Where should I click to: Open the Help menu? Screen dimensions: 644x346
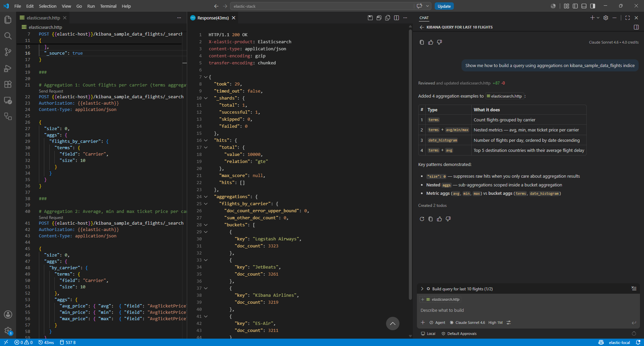(x=126, y=6)
